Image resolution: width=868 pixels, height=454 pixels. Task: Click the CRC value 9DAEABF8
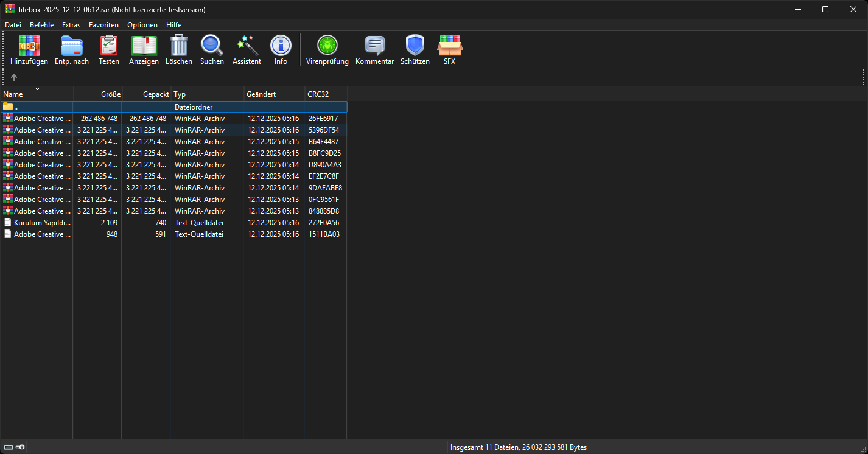point(325,188)
